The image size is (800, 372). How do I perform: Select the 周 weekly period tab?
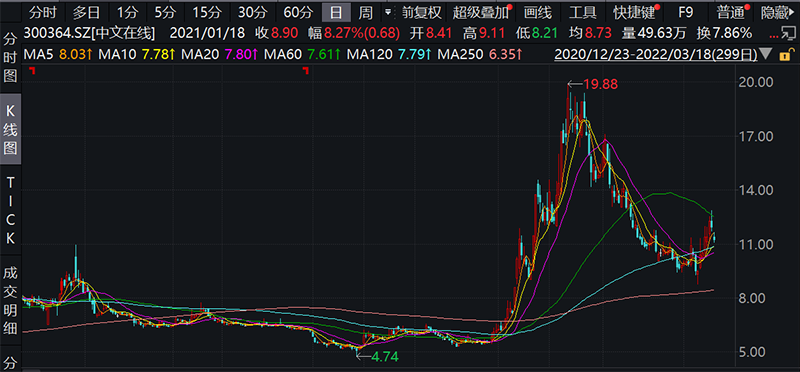366,12
